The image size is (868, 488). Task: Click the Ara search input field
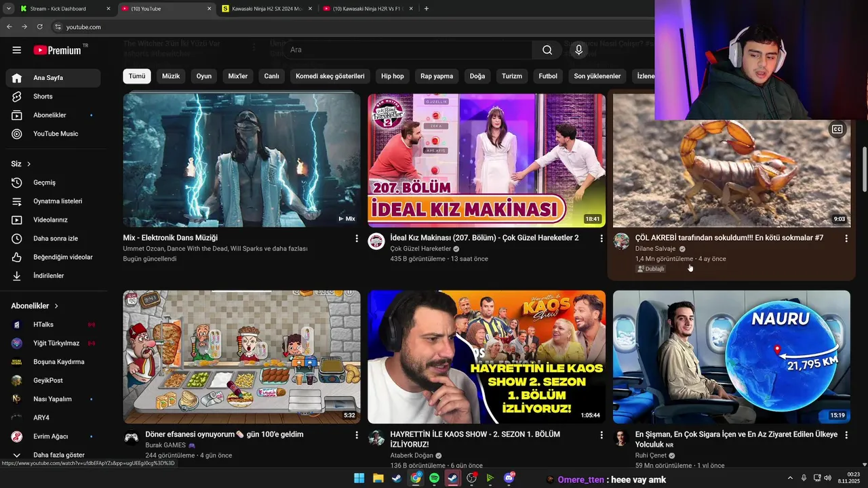pyautogui.click(x=407, y=49)
